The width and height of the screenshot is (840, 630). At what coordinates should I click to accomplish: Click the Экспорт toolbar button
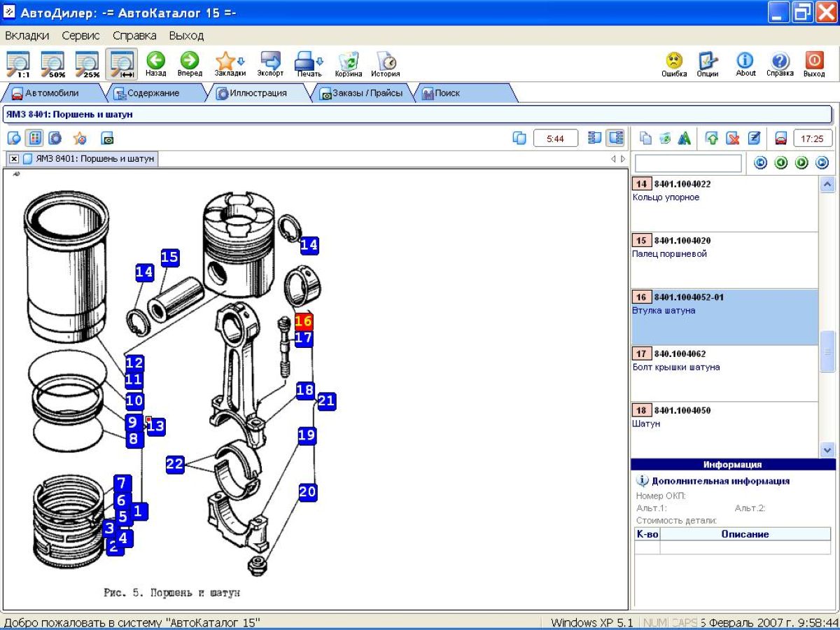(x=270, y=64)
